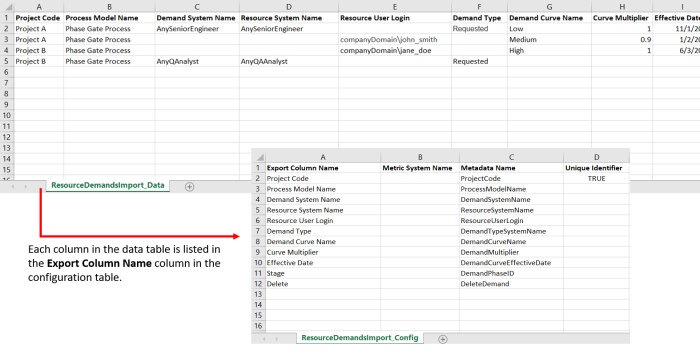Select 'DeleteDemand' metadata cell
This screenshot has height=360, width=700.
511,284
